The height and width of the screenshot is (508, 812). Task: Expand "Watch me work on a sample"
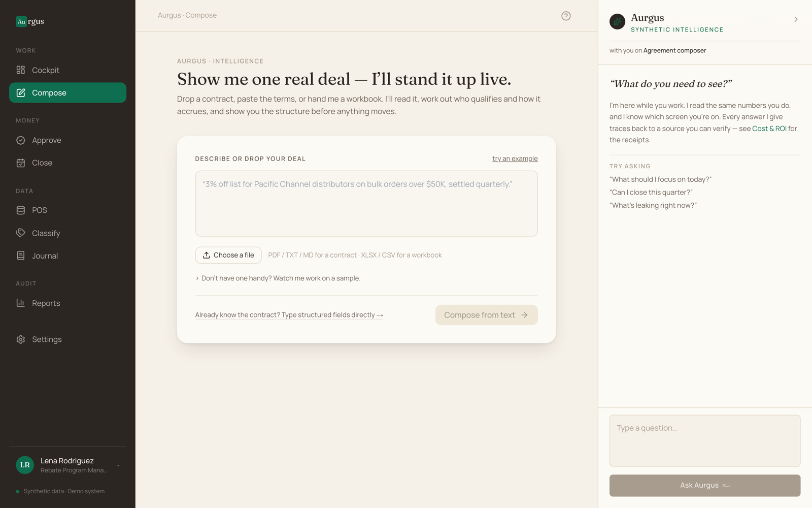(278, 278)
